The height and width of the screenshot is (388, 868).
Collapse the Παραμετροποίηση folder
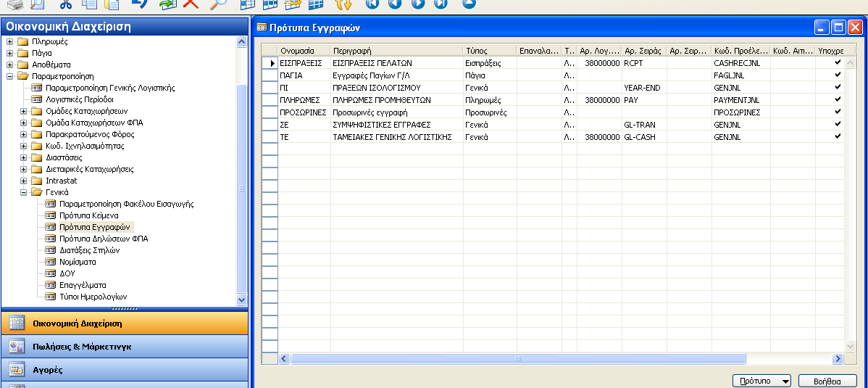coord(9,76)
